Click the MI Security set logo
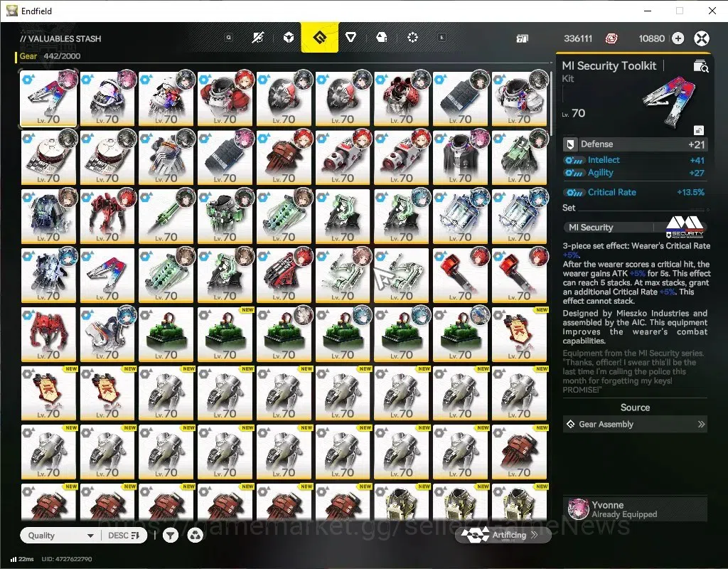The height and width of the screenshot is (569, 728). [685, 227]
